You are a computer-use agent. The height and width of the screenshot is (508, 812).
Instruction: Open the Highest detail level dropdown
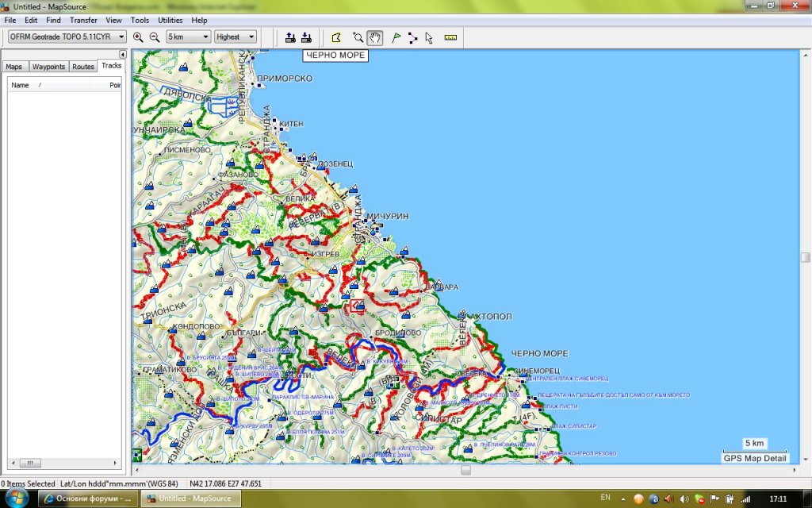point(236,37)
